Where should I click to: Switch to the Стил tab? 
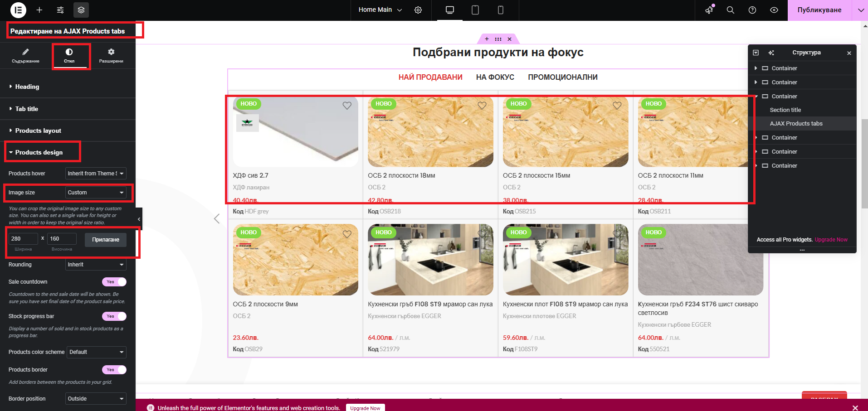point(69,56)
